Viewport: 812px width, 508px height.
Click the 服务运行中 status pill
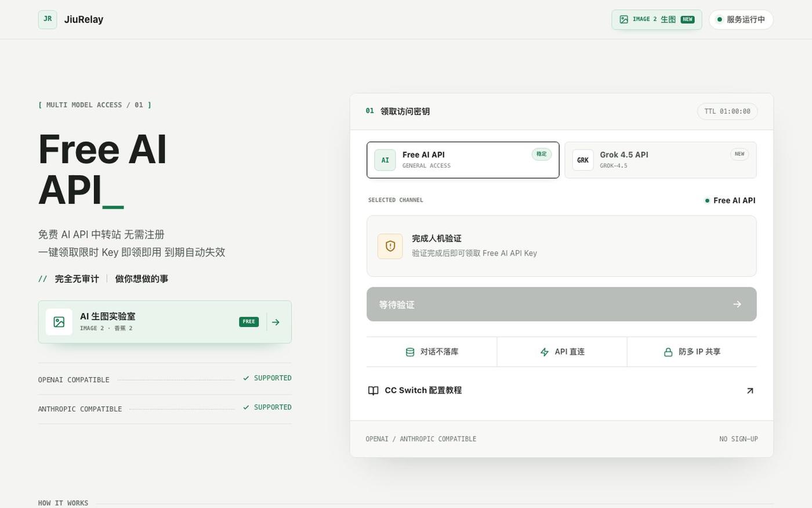coord(741,19)
